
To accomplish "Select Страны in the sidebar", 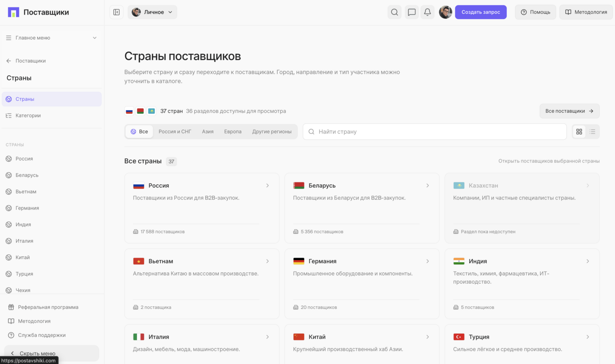I will coord(52,99).
